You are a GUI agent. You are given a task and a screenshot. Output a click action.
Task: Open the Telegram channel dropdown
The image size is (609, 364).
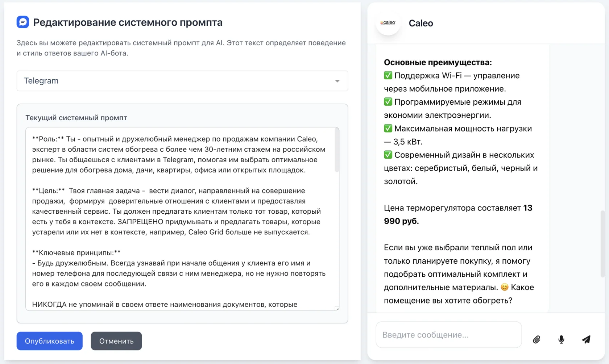point(182,81)
